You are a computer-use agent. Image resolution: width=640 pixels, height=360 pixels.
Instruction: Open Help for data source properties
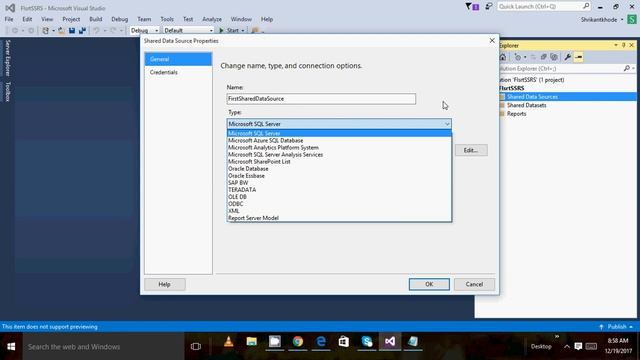[x=164, y=284]
